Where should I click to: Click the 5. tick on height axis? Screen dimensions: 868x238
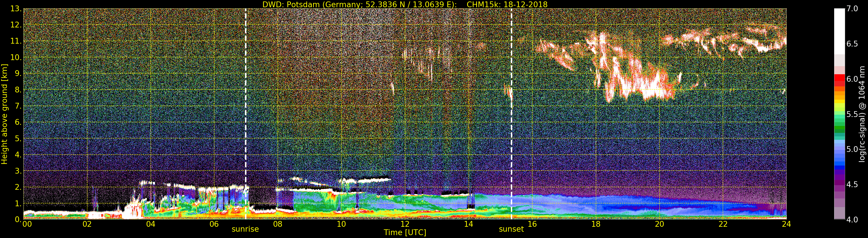[x=18, y=138]
